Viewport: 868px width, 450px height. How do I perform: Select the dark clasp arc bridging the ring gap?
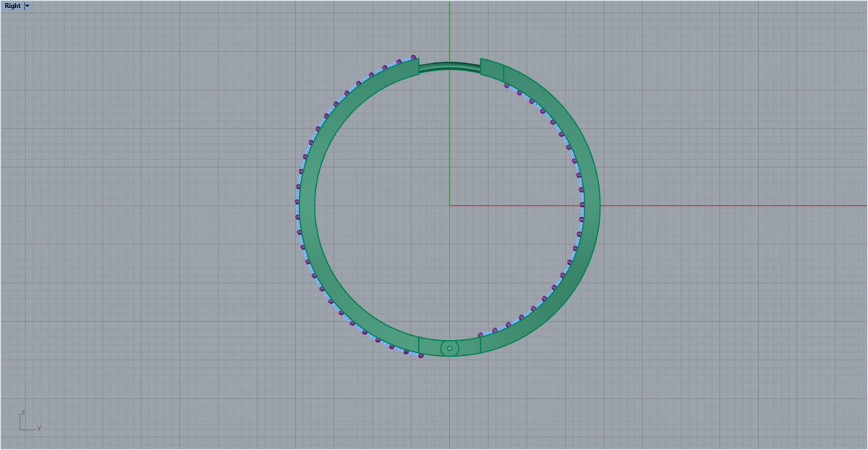coord(449,67)
